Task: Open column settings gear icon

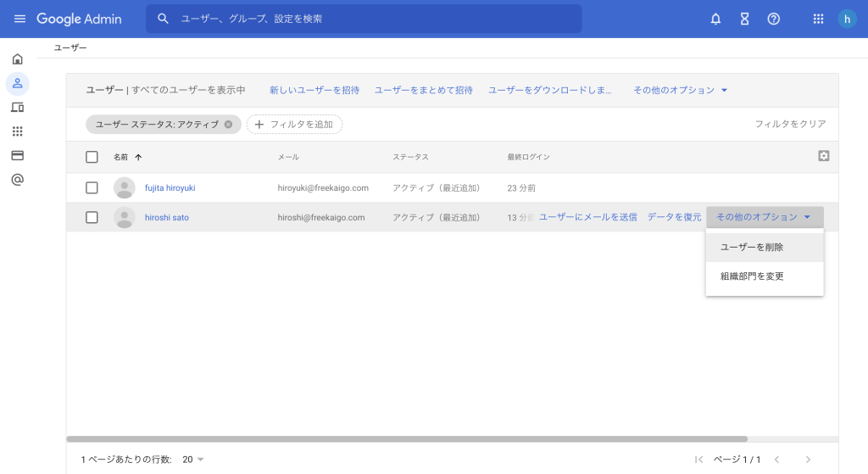Action: [x=823, y=156]
